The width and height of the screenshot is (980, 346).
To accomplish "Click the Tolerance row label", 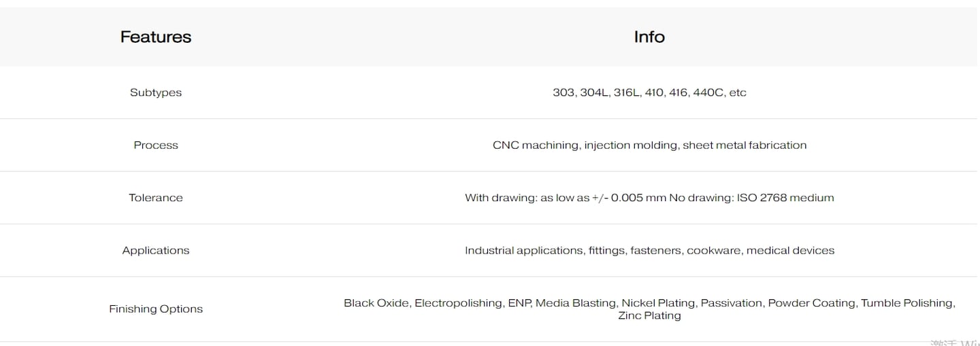I will (x=156, y=198).
